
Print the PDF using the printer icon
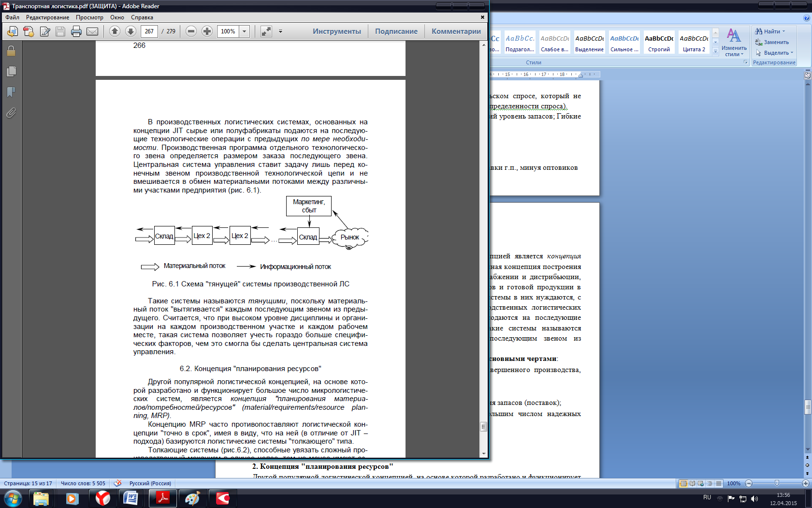click(76, 31)
